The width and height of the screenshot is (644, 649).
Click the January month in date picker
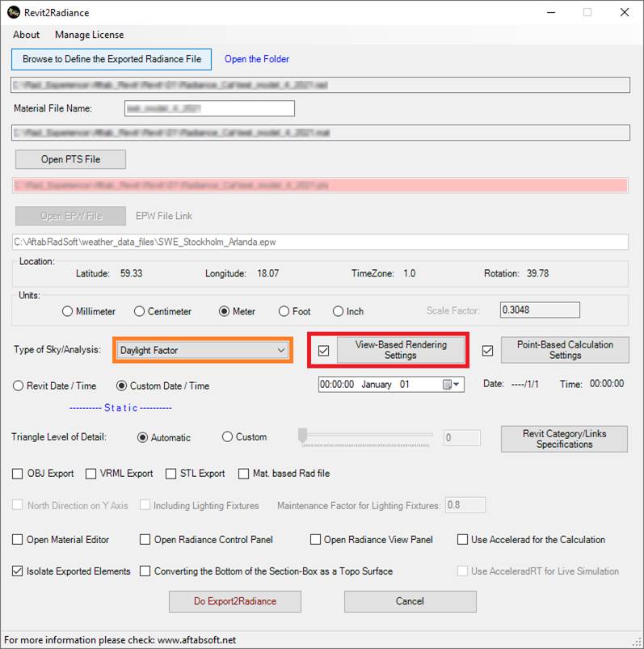tap(377, 385)
